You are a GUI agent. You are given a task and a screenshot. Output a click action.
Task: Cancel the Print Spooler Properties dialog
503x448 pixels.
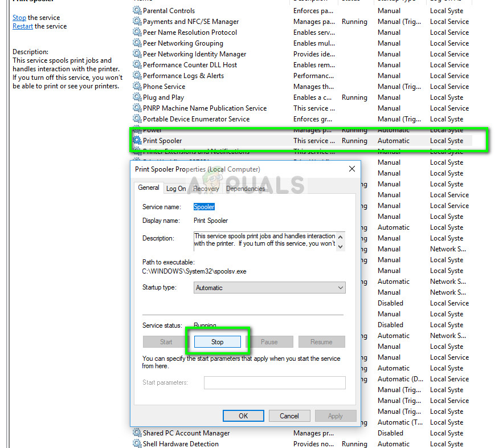289,416
